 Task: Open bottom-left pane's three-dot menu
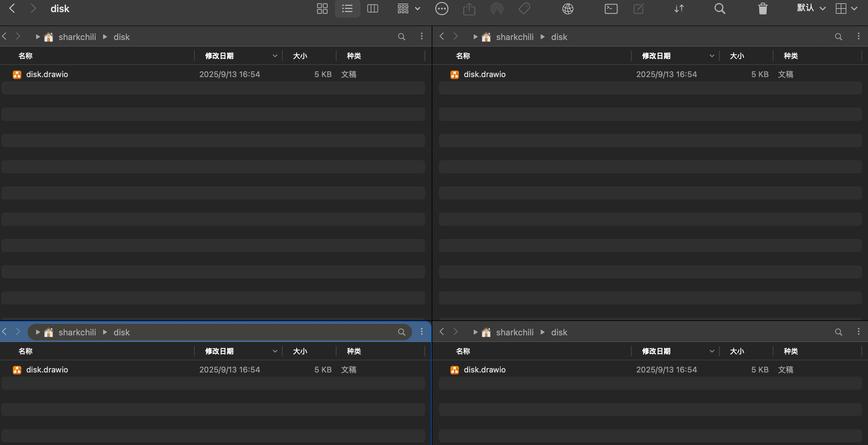coord(422,332)
